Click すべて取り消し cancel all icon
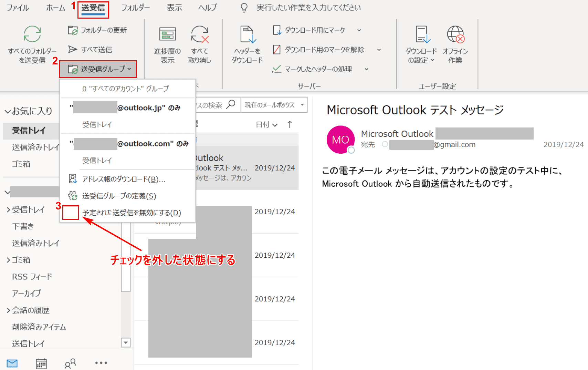The image size is (588, 370). (x=200, y=34)
